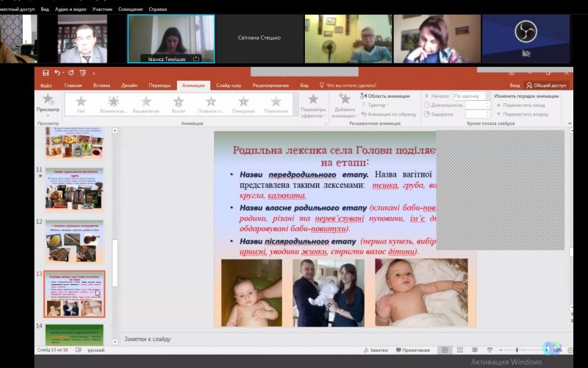Screen dimensions: 588x368
Task: Click the Effect Options icon
Action: pyautogui.click(x=313, y=99)
